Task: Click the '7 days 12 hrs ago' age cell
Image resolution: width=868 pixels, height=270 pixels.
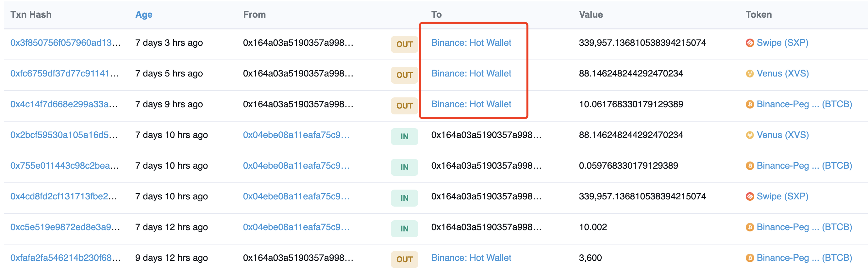Action: click(171, 227)
